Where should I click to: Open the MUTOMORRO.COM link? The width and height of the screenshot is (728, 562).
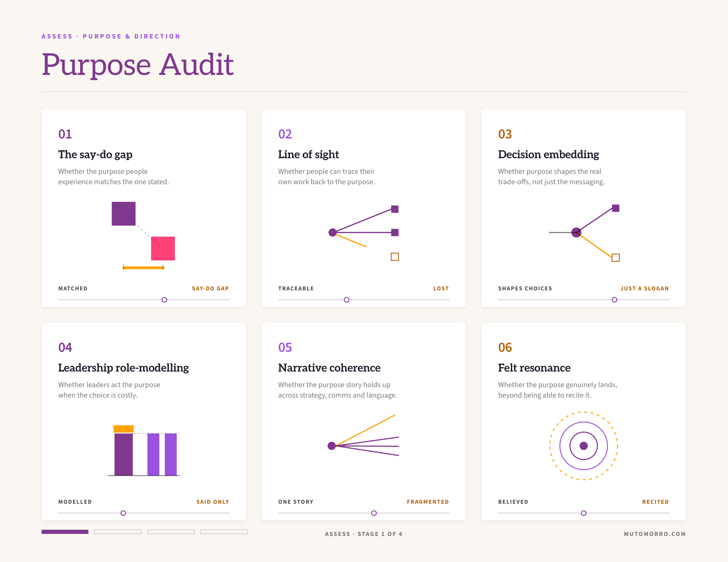655,534
